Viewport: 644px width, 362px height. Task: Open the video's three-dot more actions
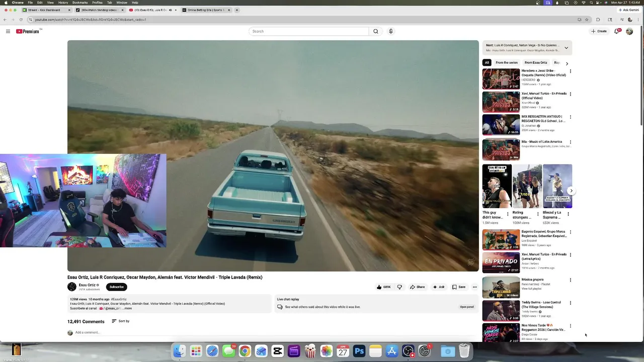(x=474, y=287)
